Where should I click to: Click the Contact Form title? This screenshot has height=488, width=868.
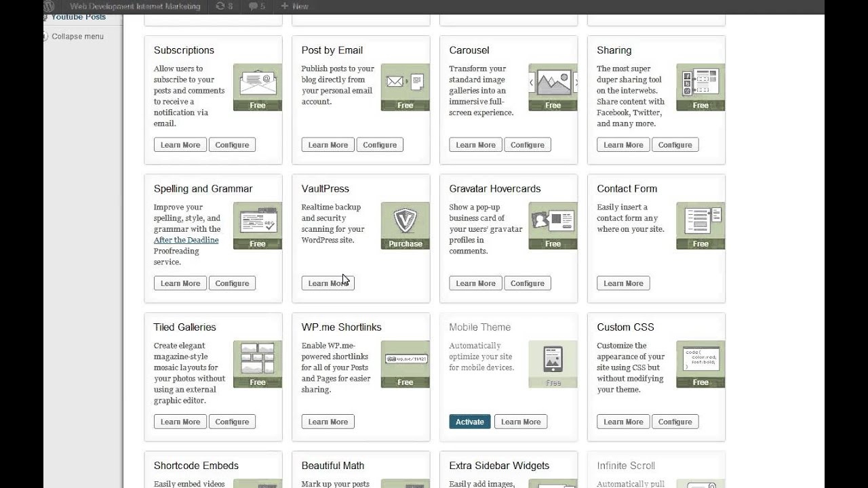(627, 188)
